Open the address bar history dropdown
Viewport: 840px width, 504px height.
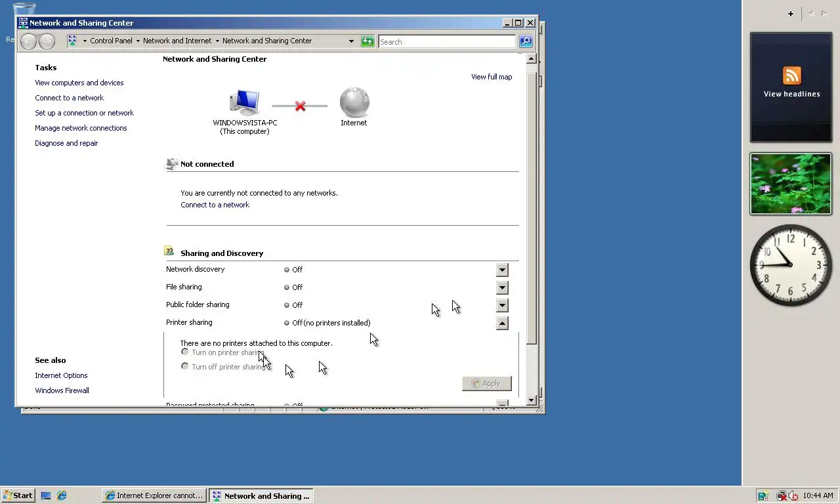click(x=351, y=41)
